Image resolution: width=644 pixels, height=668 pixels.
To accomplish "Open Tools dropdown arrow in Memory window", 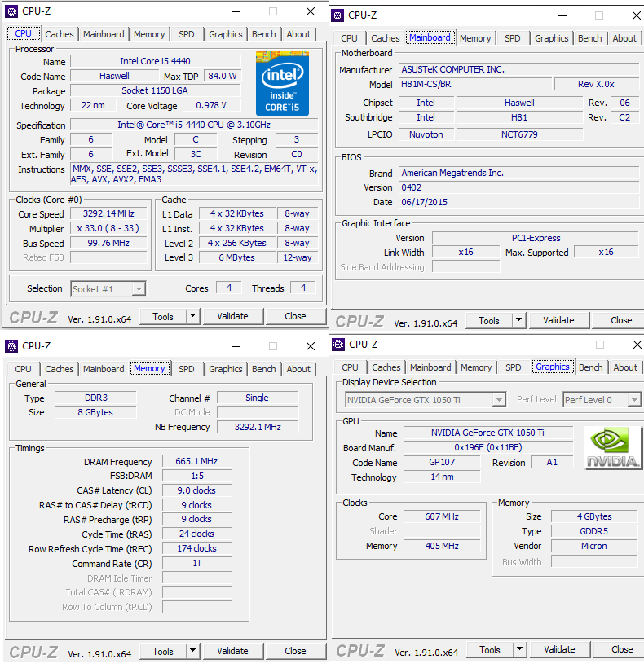I will tap(192, 651).
